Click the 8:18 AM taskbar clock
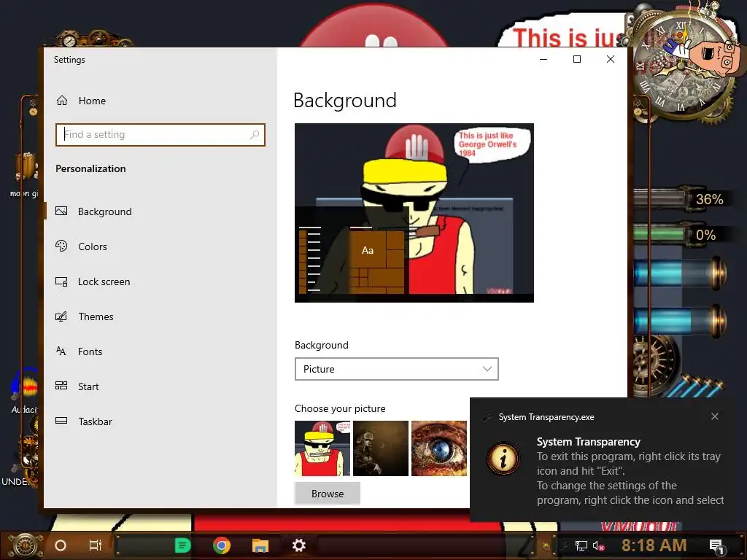This screenshot has width=747, height=560. [x=654, y=545]
